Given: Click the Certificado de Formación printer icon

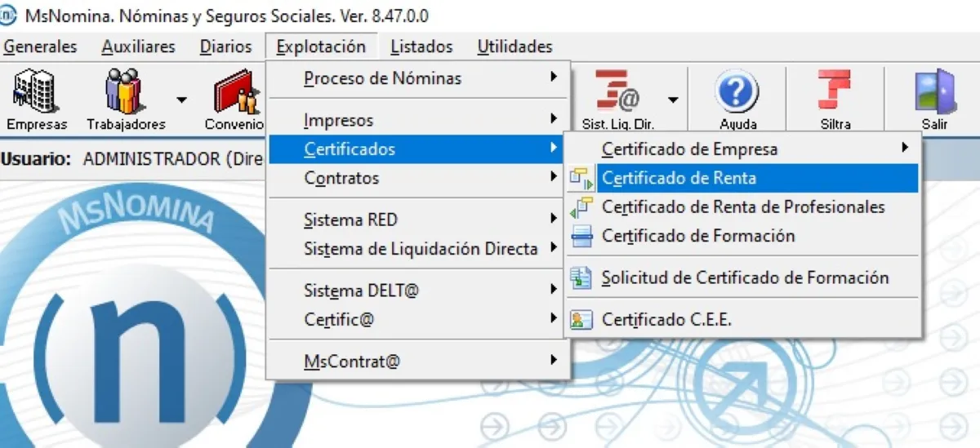Looking at the screenshot, I should (x=581, y=236).
